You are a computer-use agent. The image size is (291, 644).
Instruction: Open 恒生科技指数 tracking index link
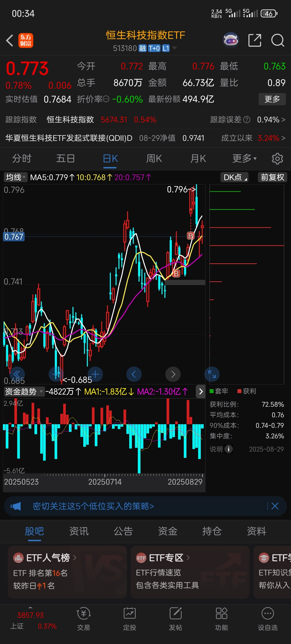(x=70, y=120)
